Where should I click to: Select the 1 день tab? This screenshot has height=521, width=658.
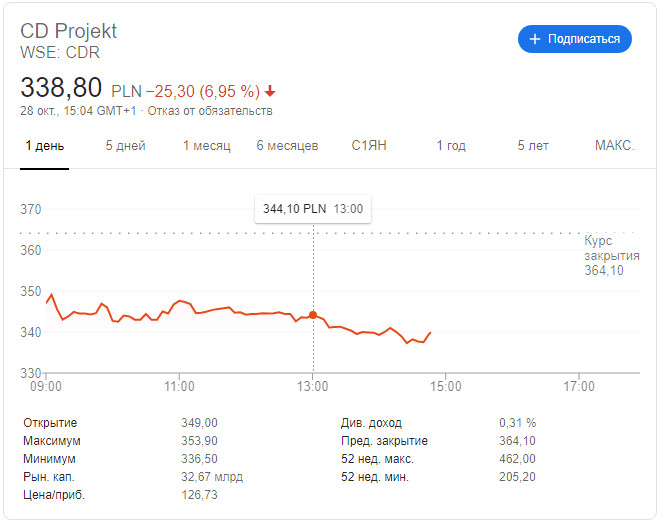point(44,146)
